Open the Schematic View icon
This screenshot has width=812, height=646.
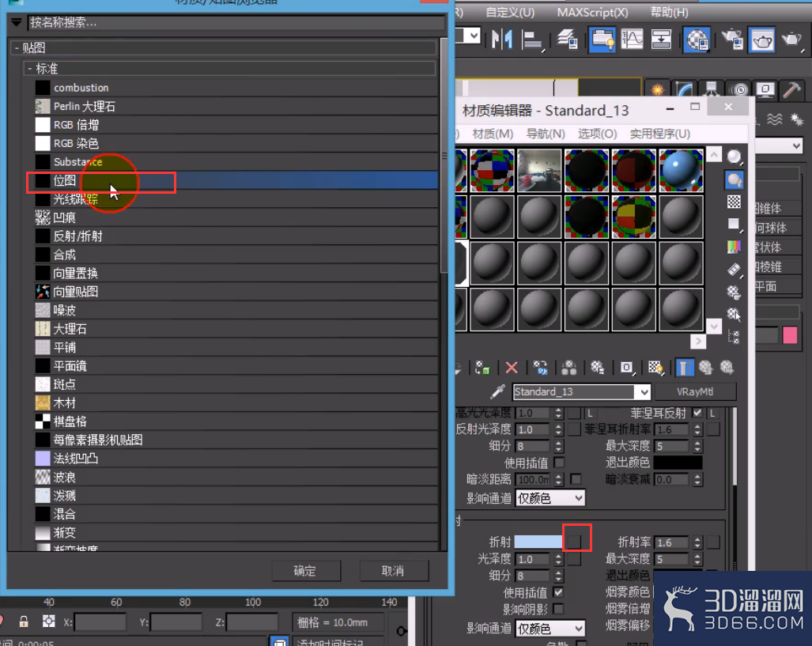(x=661, y=40)
